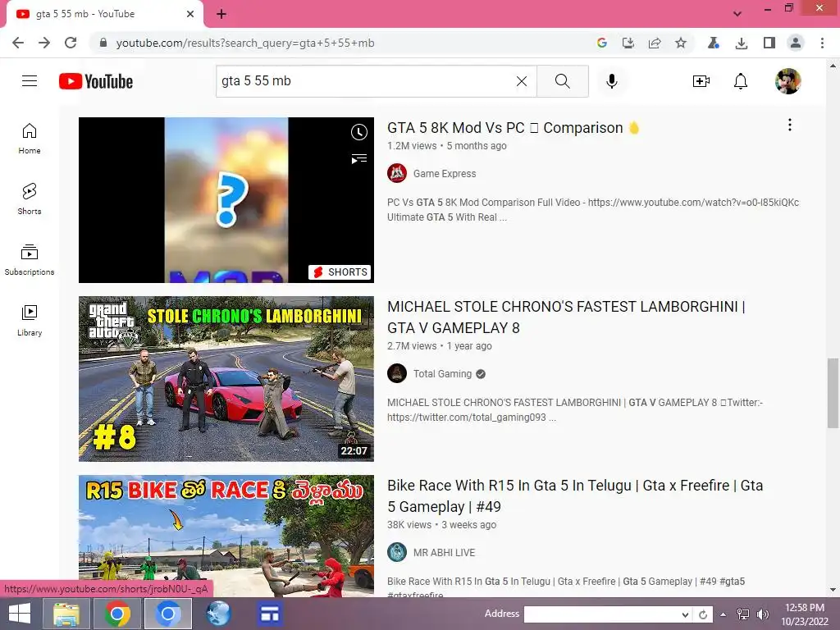Viewport: 840px width, 630px height.
Task: Click the page vertical scrollbar thumb
Action: 833,393
